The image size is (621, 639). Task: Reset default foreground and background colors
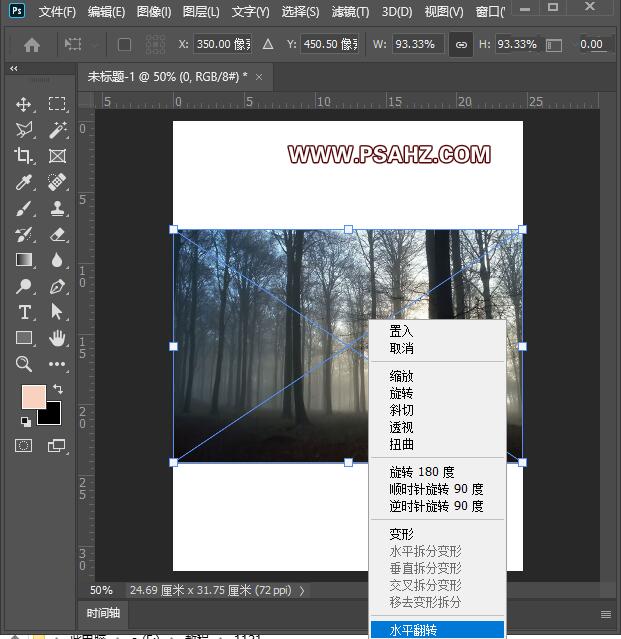(x=26, y=421)
